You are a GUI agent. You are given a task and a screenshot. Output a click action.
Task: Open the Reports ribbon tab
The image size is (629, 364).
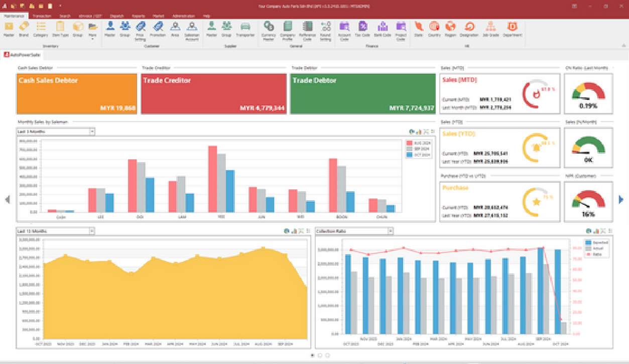click(x=139, y=16)
